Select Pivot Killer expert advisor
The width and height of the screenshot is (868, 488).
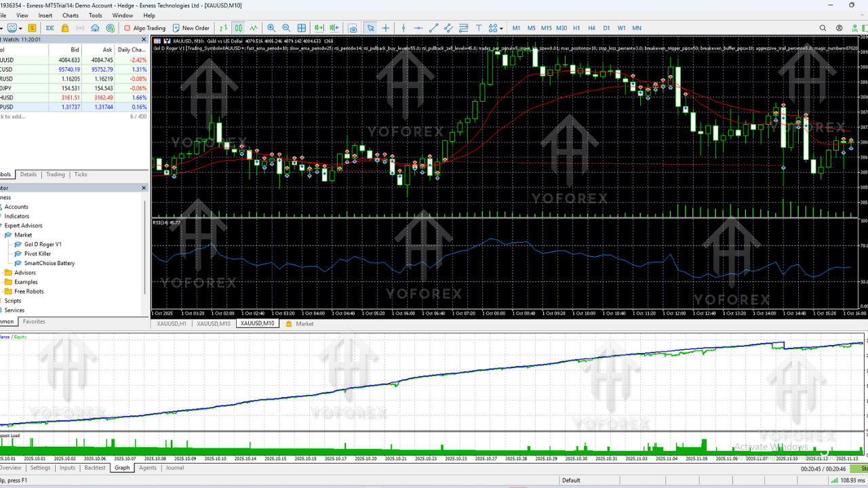[x=37, y=253]
